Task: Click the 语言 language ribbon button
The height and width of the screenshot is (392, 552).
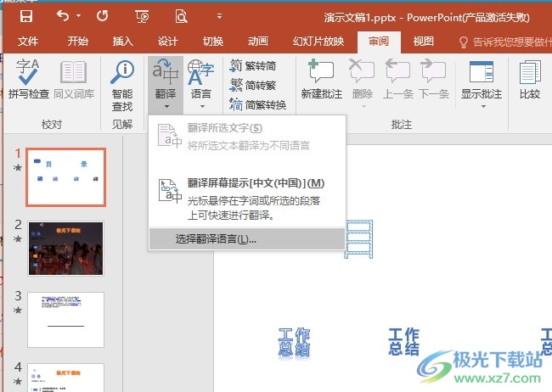Action: coord(201,78)
